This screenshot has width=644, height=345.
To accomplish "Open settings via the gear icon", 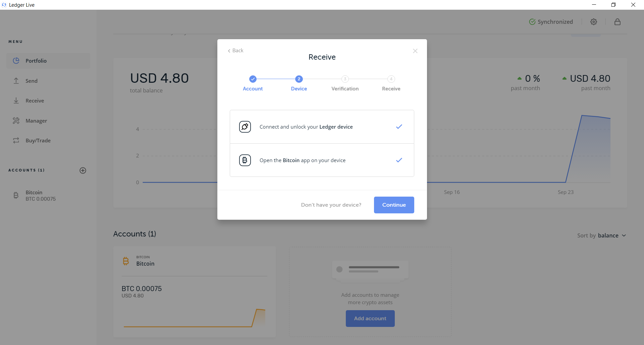I will click(594, 22).
